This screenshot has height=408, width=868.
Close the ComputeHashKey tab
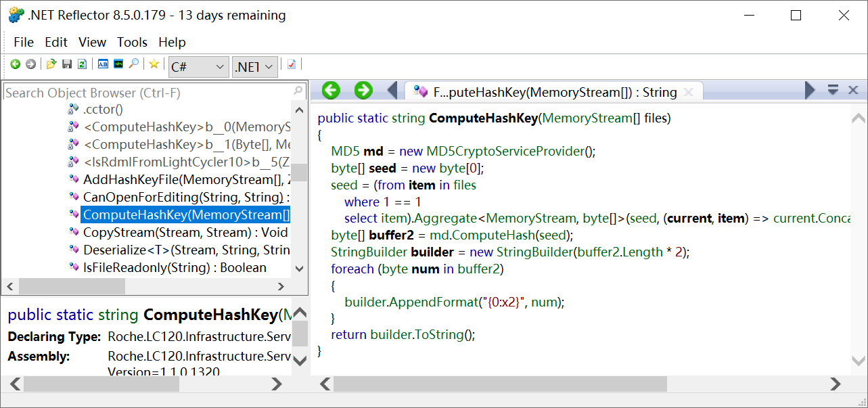689,92
